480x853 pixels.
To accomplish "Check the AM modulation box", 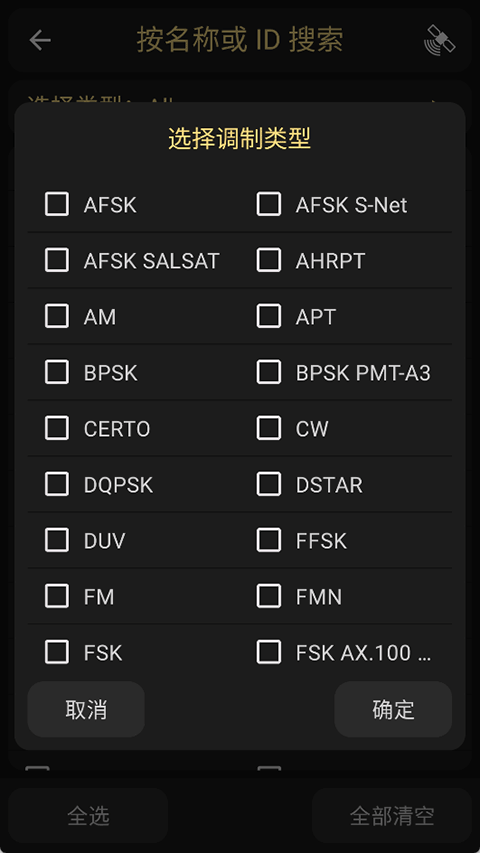I will coord(57,316).
